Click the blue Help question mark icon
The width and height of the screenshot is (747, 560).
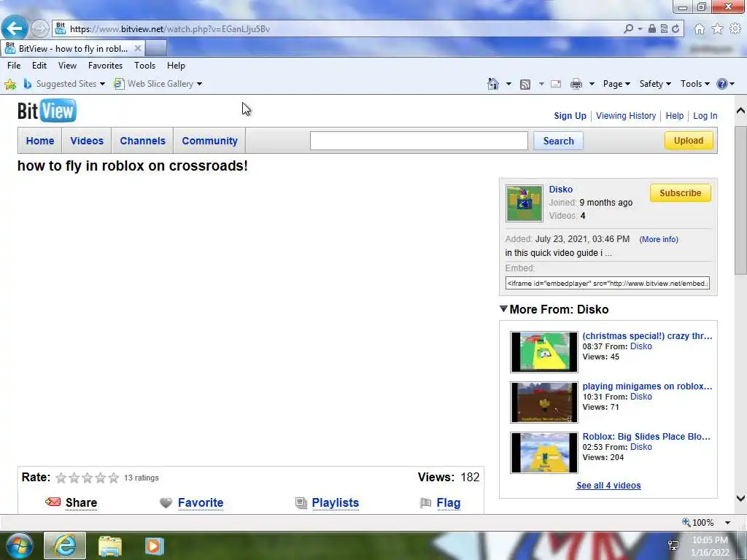coord(721,84)
